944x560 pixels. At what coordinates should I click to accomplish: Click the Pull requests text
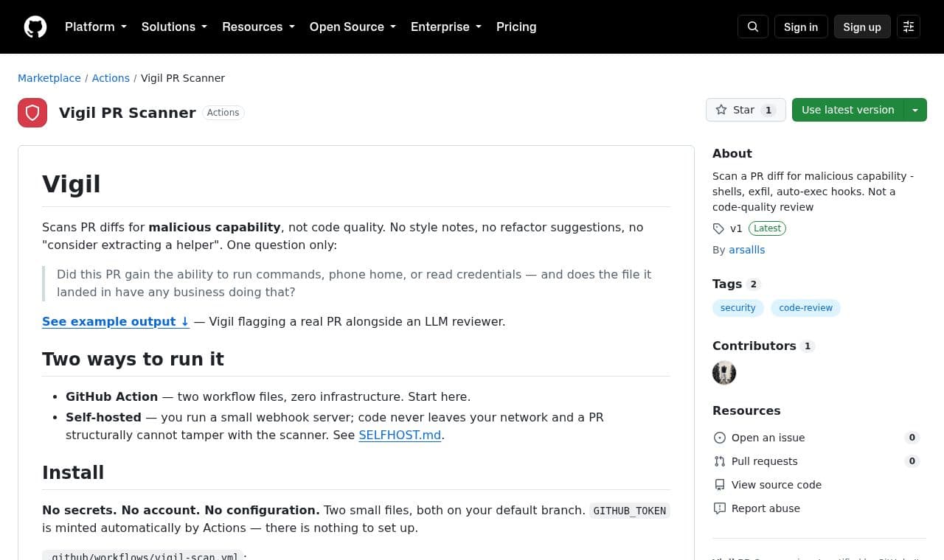[765, 461]
